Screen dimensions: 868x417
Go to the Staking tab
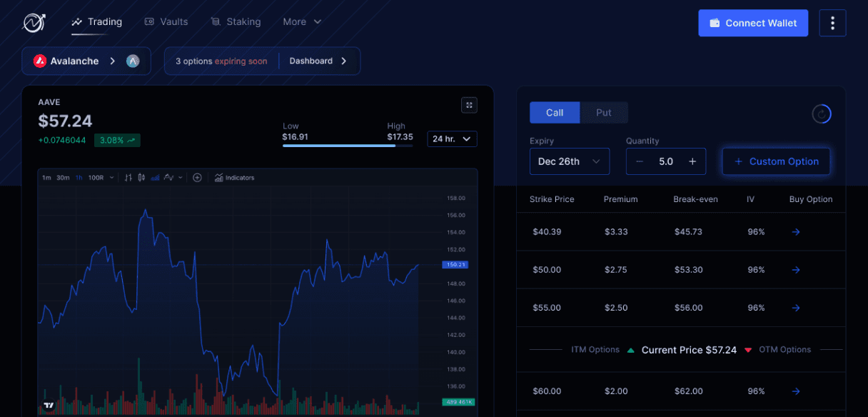pos(236,22)
